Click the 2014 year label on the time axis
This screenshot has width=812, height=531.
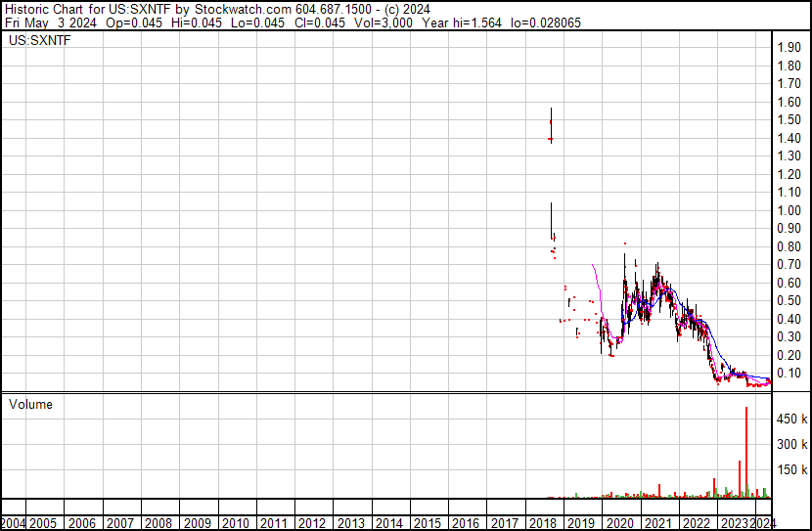pyautogui.click(x=389, y=524)
